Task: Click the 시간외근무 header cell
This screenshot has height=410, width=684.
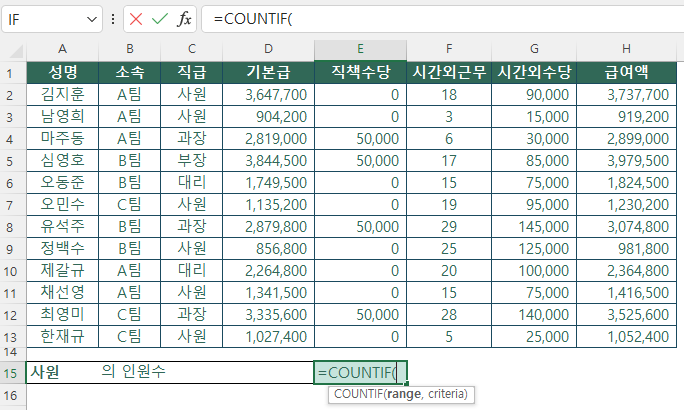Action: pos(449,72)
